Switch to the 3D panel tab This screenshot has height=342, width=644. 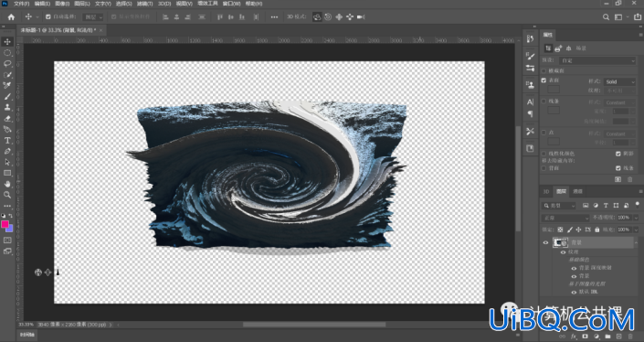tap(546, 191)
